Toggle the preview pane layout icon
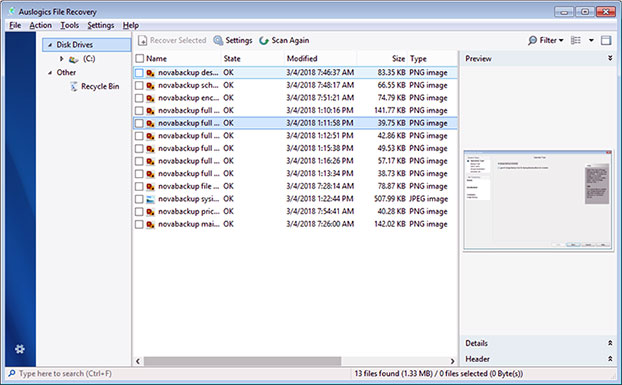The image size is (622, 385). click(606, 40)
